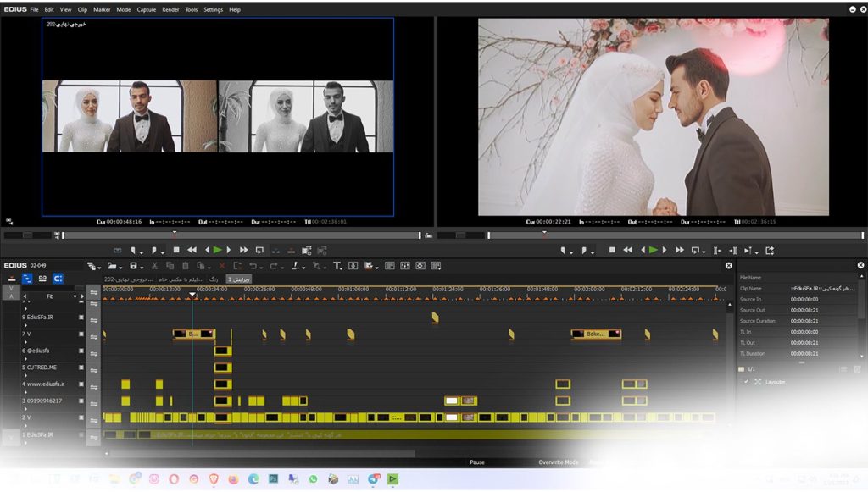
Task: Open Photoshop from the taskbar
Action: coord(274,478)
